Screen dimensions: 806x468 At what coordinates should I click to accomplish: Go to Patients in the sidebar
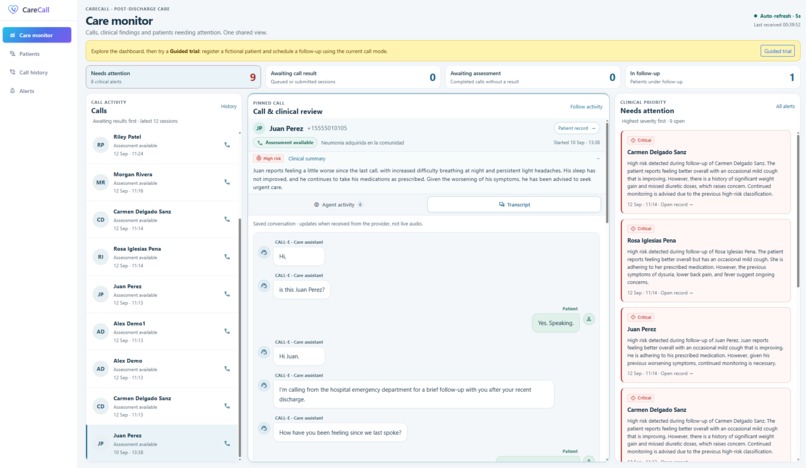(x=37, y=53)
